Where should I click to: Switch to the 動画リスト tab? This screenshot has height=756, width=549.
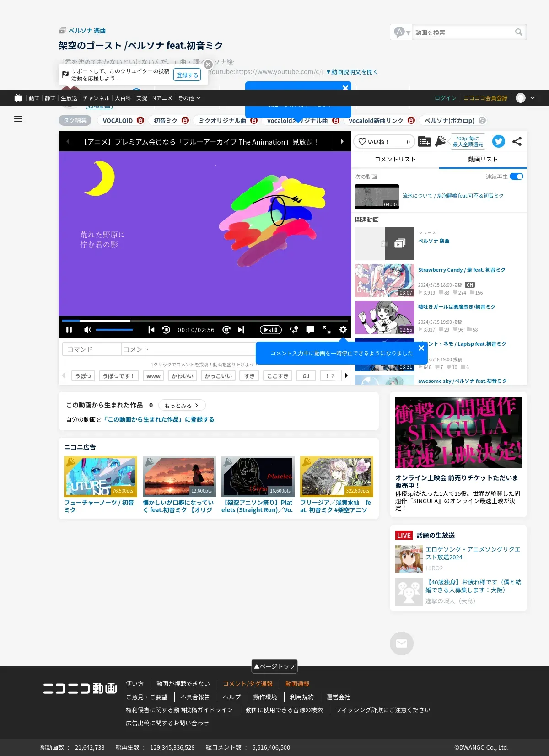[x=483, y=159]
